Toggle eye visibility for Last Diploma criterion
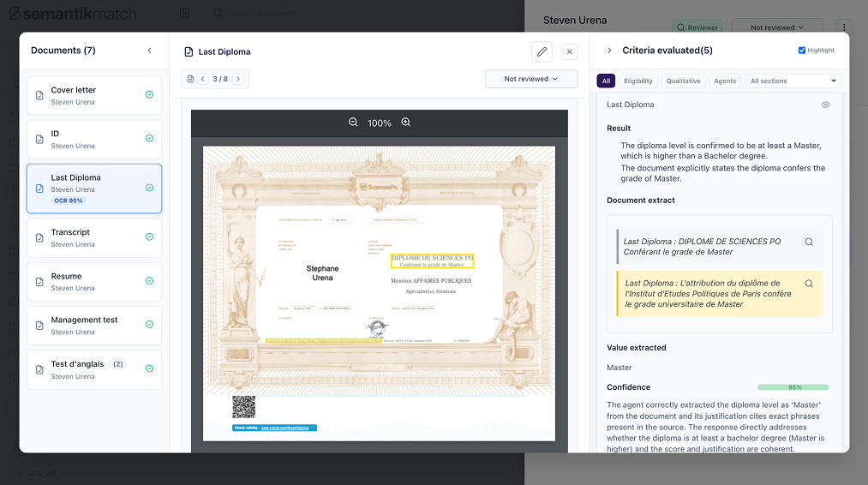The image size is (868, 485). (x=826, y=105)
